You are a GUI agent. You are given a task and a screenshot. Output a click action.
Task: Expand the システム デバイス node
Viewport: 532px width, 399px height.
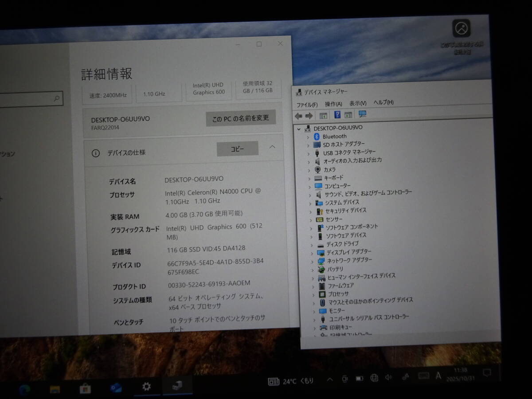click(310, 203)
